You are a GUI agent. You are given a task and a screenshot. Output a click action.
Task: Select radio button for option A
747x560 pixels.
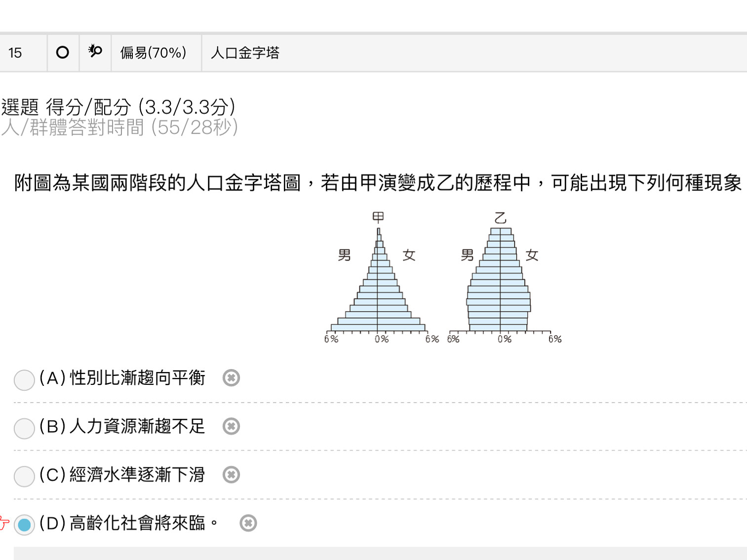24,380
